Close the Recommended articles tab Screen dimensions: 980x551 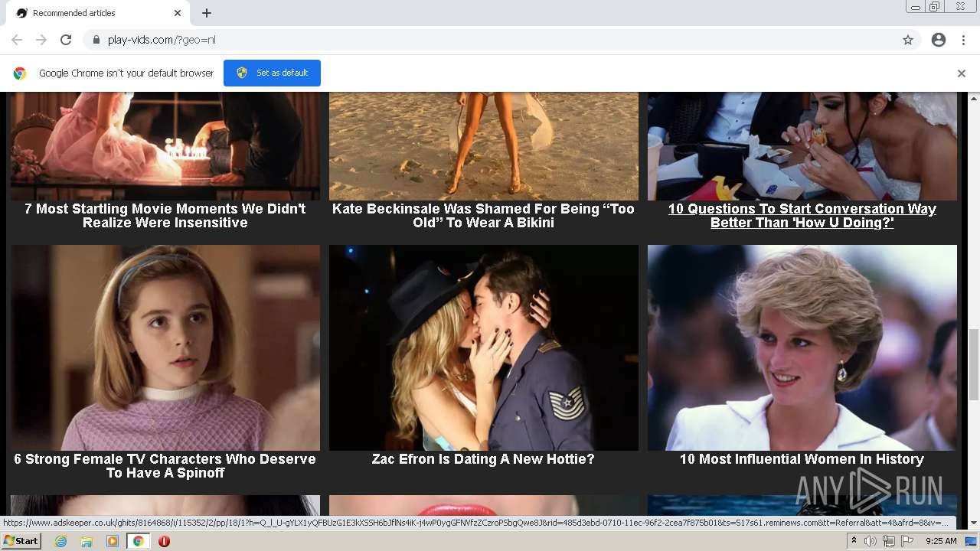click(178, 13)
